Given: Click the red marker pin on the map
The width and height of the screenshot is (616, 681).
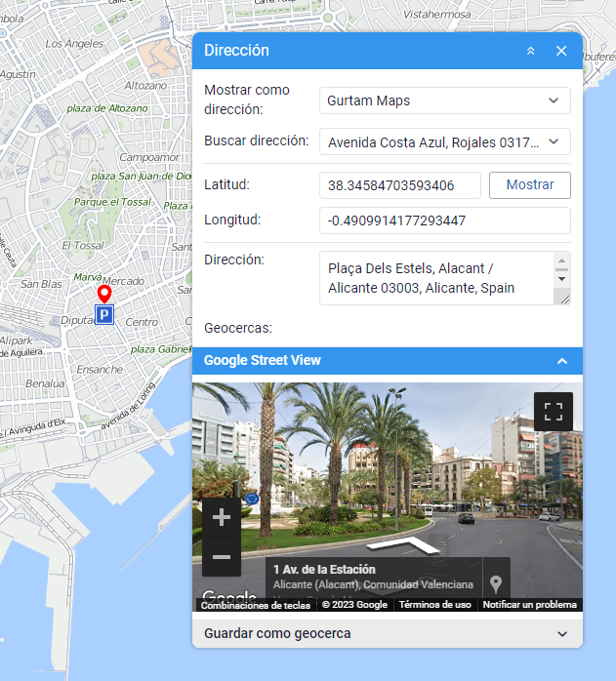Looking at the screenshot, I should 104,295.
